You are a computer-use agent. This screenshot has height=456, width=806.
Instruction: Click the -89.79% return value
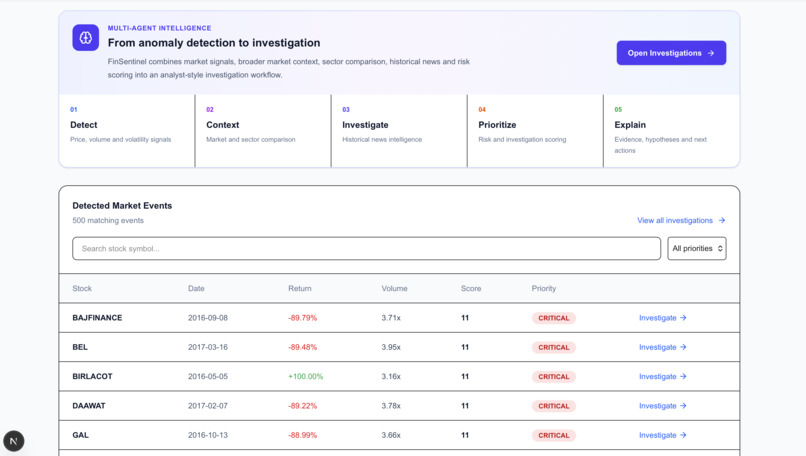[302, 318]
